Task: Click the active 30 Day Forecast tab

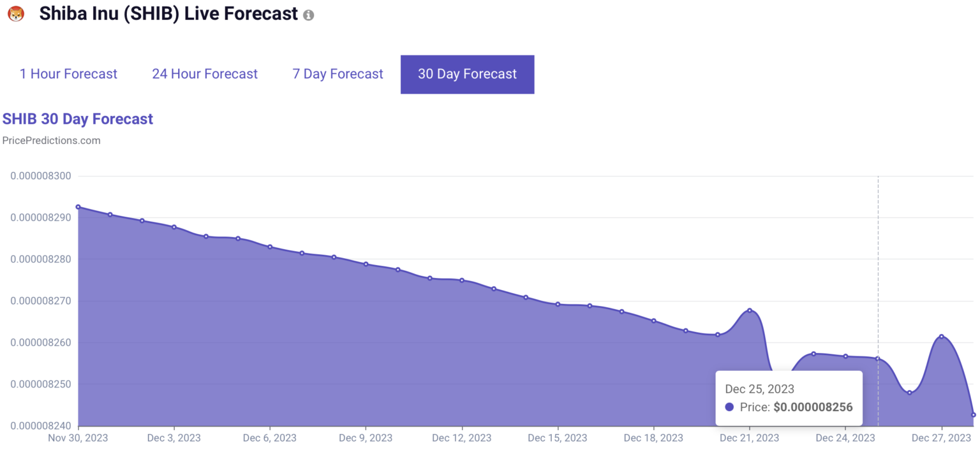Action: coord(467,74)
